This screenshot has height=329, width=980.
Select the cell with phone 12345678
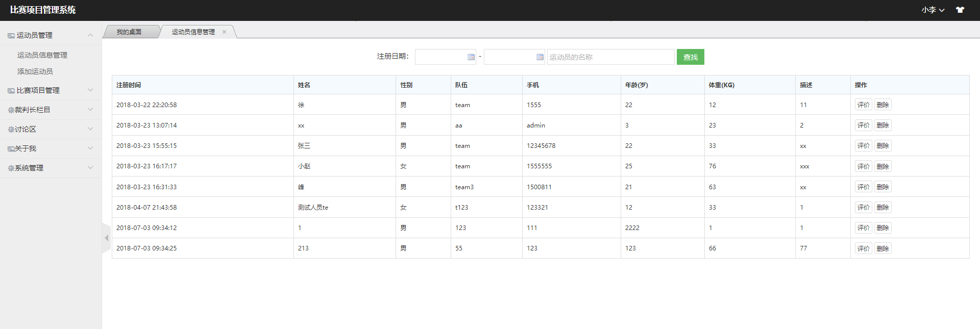click(x=572, y=146)
